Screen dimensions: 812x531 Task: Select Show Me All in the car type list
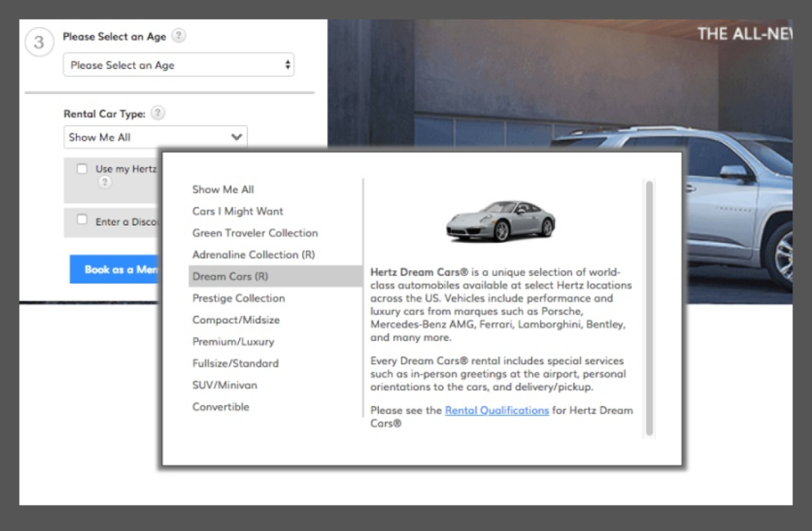click(x=223, y=190)
